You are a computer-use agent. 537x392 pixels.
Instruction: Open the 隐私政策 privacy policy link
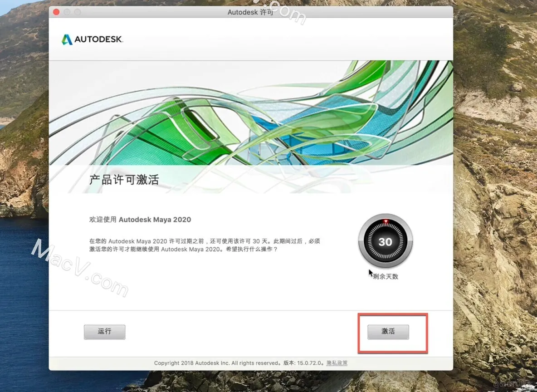pyautogui.click(x=337, y=363)
